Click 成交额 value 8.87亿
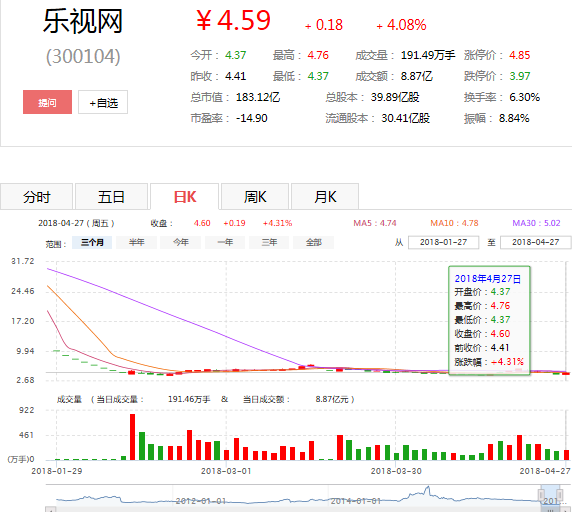This screenshot has height=512, width=572. pyautogui.click(x=417, y=76)
